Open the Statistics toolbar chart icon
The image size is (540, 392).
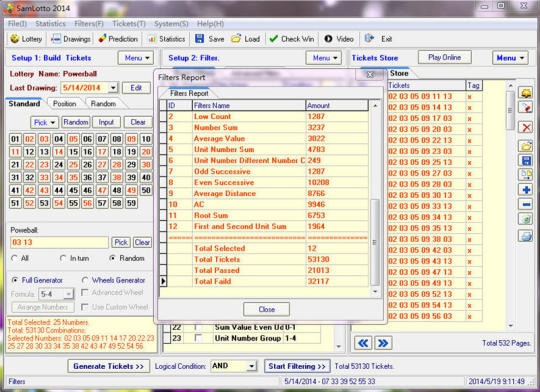[x=167, y=39]
